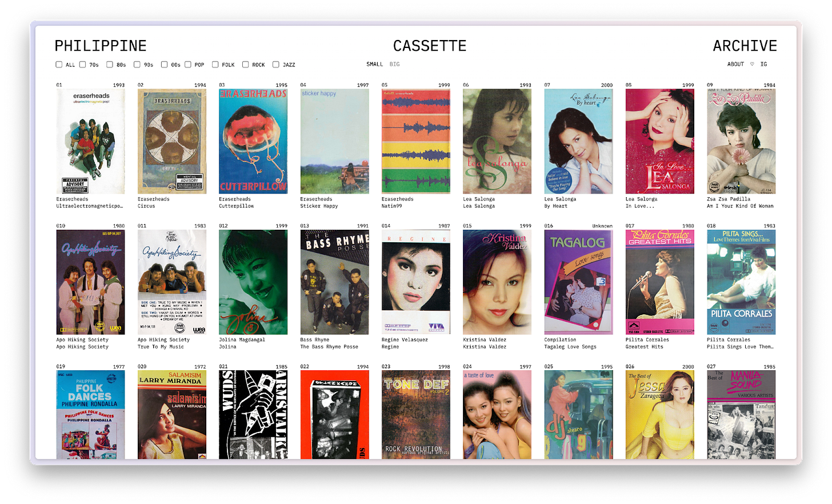Viewport: 832px width, 504px height.
Task: Click 'Am I Your Kind Of Woman' caption
Action: click(x=740, y=206)
